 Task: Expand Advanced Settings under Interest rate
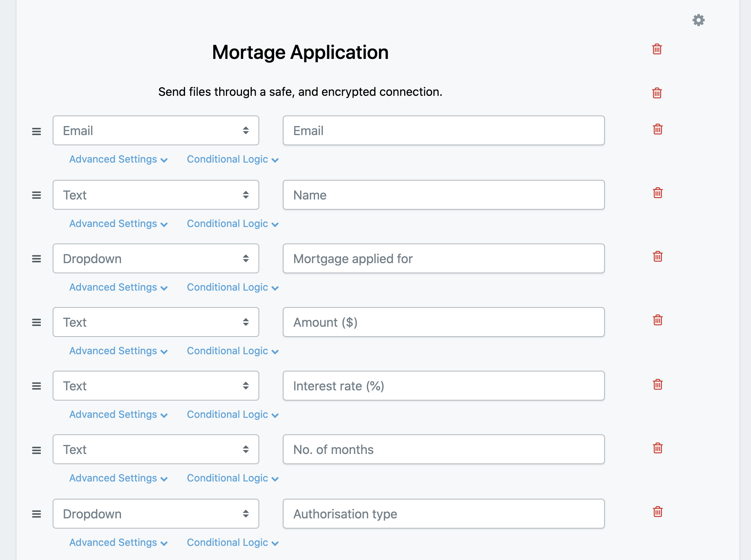click(119, 414)
